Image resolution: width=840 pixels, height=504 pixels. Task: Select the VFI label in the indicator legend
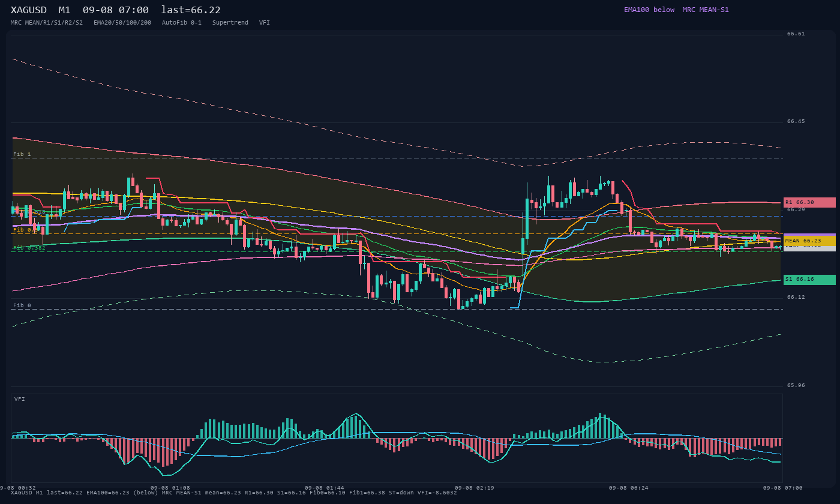(x=265, y=22)
